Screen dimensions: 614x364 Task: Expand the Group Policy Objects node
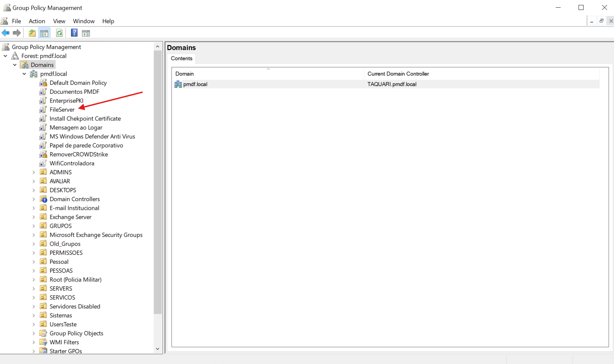pyautogui.click(x=34, y=334)
